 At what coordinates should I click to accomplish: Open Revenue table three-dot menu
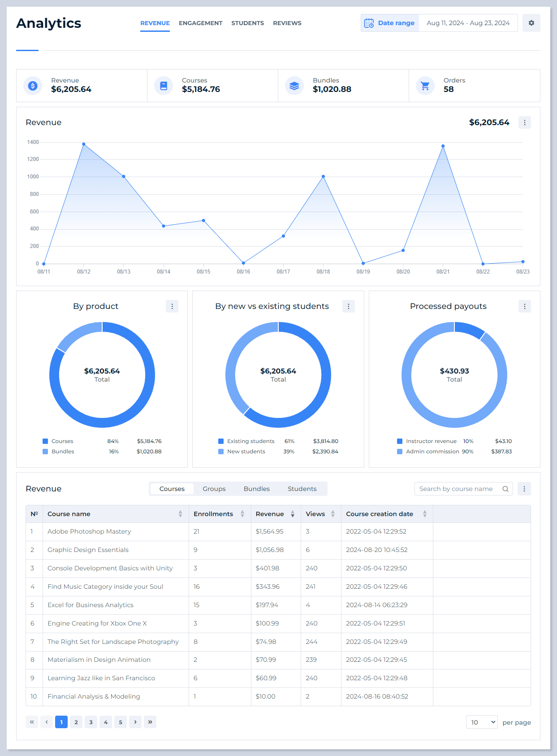click(524, 489)
